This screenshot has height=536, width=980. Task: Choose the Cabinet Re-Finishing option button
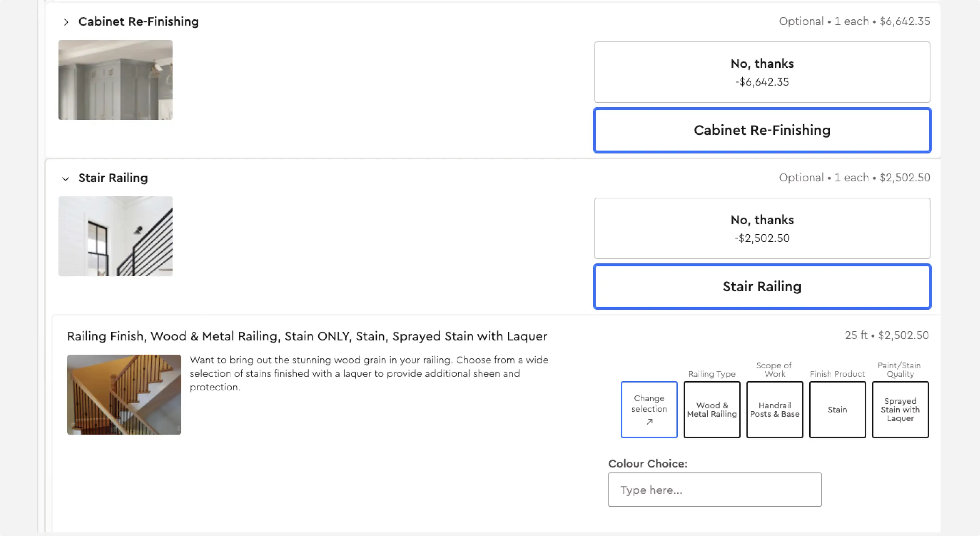pos(762,130)
